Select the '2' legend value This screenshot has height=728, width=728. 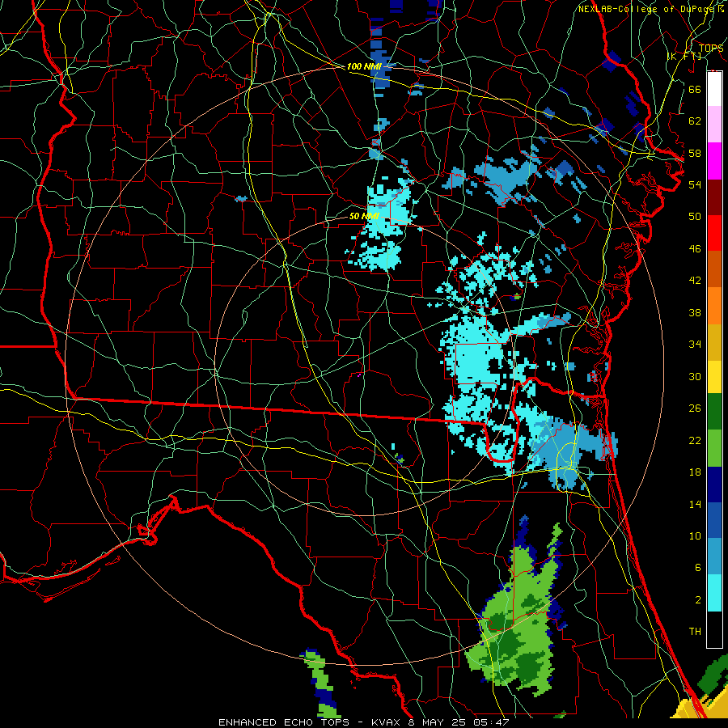[697, 600]
